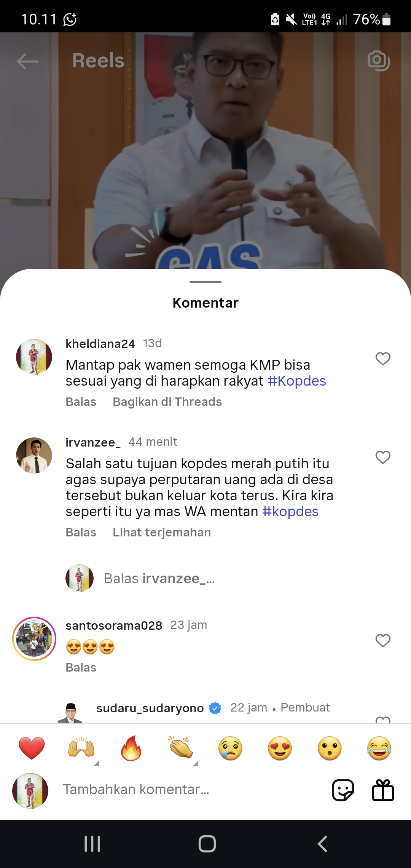Tap the comment sheet drag handle
This screenshot has height=868, width=411.
click(205, 282)
